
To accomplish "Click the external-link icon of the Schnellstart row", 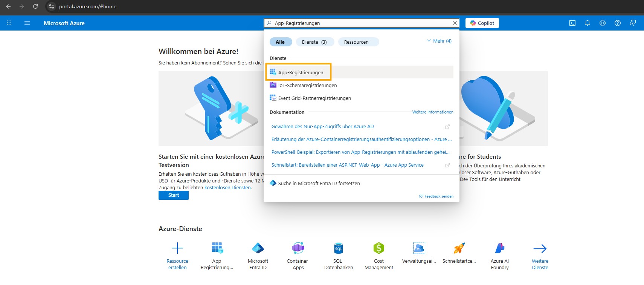I will 447,165.
